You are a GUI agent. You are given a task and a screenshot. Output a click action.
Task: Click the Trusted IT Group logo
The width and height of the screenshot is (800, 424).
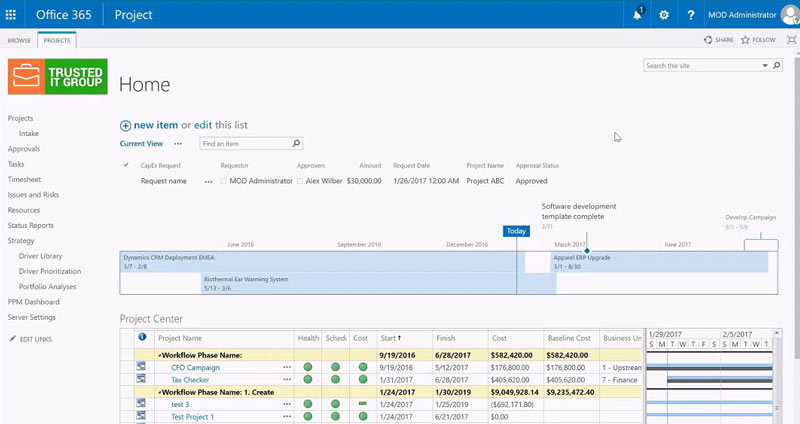(57, 77)
